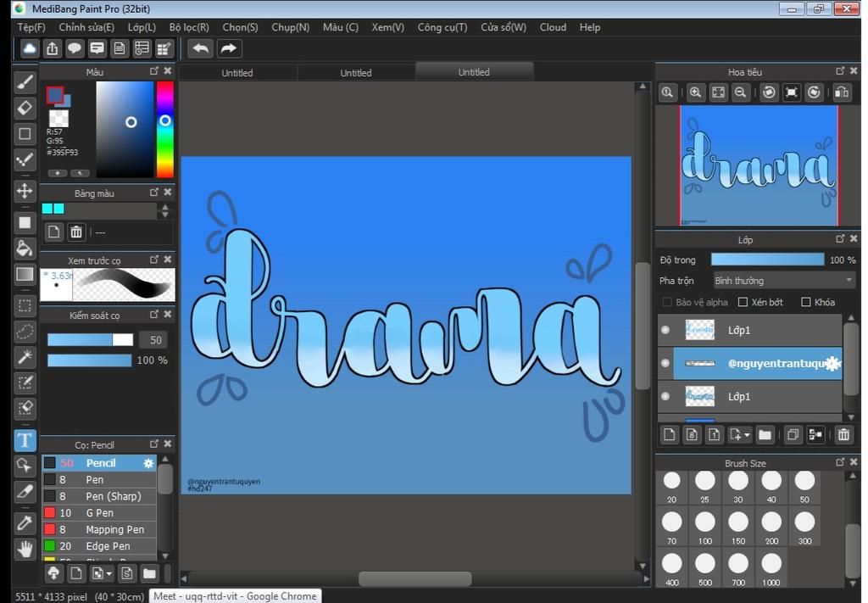This screenshot has width=868, height=603.
Task: Pop out Kiểm soát cọ panel
Action: coord(154,315)
